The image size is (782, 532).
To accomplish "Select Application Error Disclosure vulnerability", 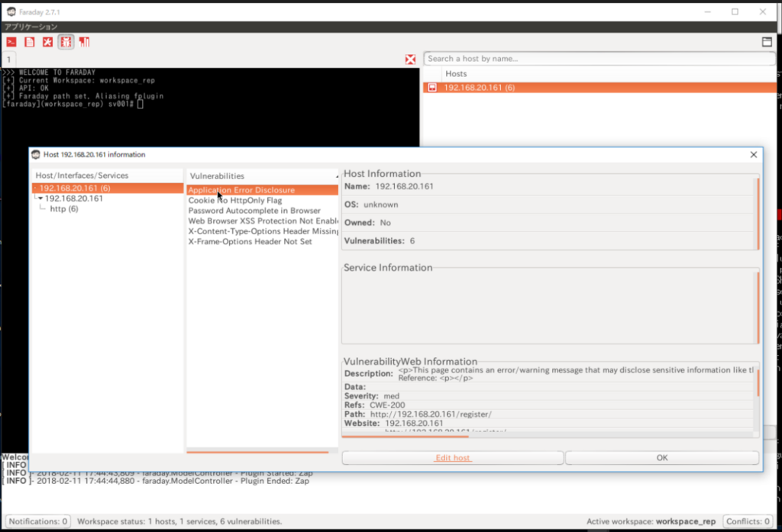I will tap(263, 190).
